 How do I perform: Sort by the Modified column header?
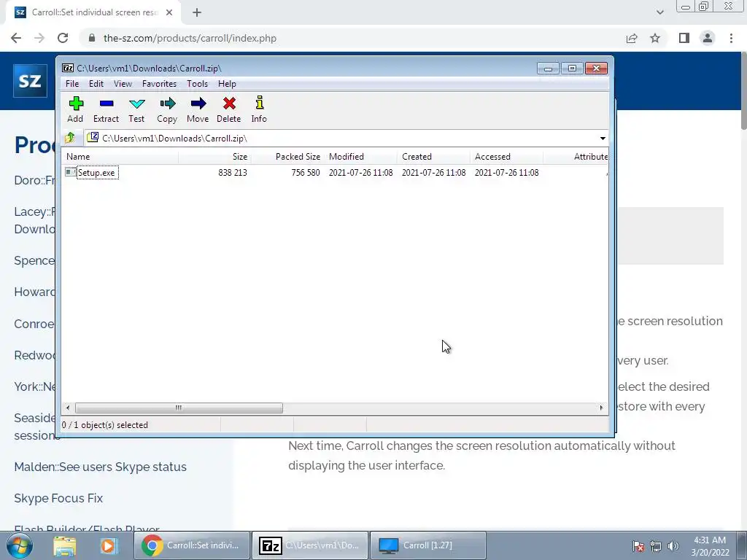click(x=360, y=157)
